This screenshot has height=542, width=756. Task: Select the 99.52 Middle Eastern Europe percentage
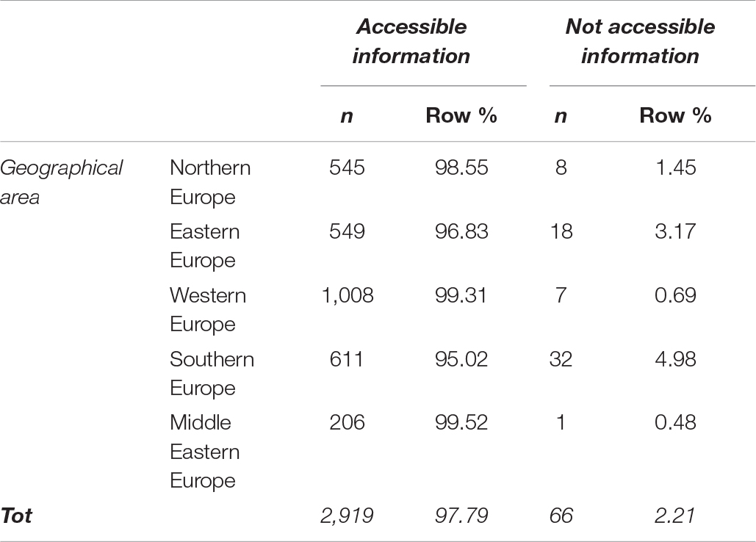(x=461, y=422)
